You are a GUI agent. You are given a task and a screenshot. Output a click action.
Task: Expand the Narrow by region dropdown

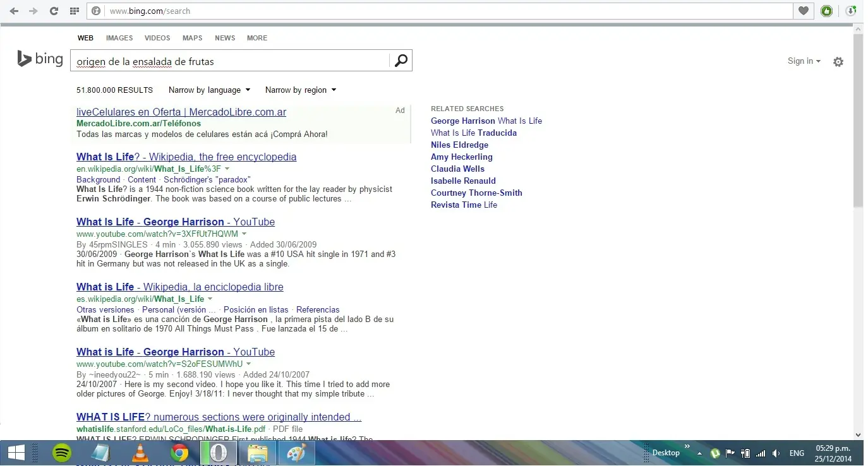tap(300, 90)
